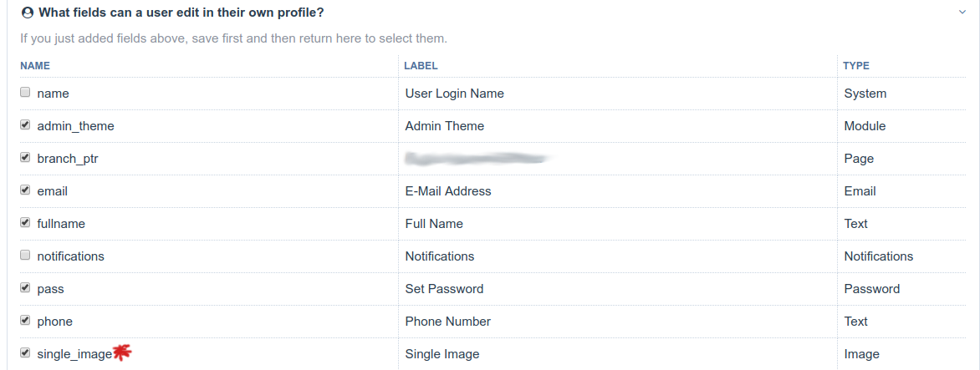Uncheck the pass field checkbox
The width and height of the screenshot is (980, 370).
(x=25, y=288)
